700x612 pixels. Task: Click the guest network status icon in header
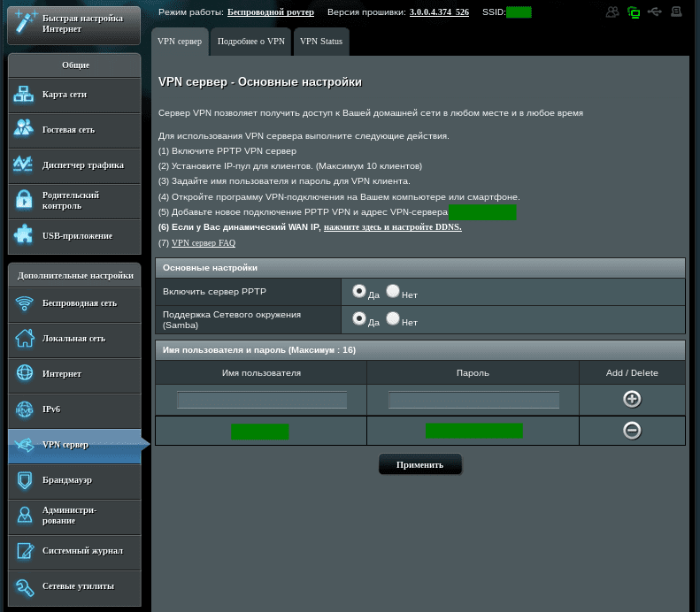612,12
